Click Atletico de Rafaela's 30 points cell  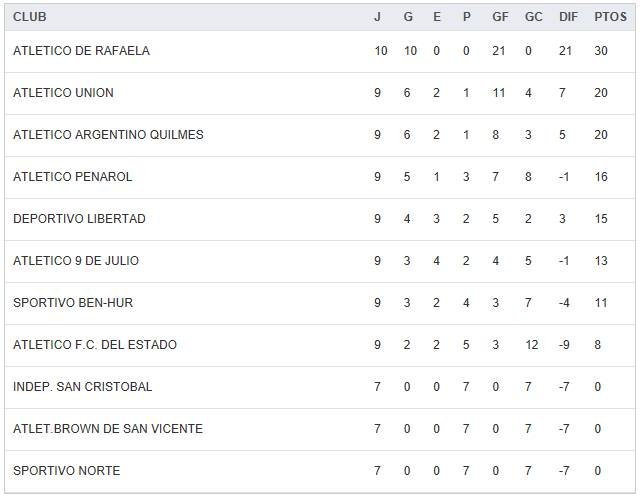(x=601, y=51)
